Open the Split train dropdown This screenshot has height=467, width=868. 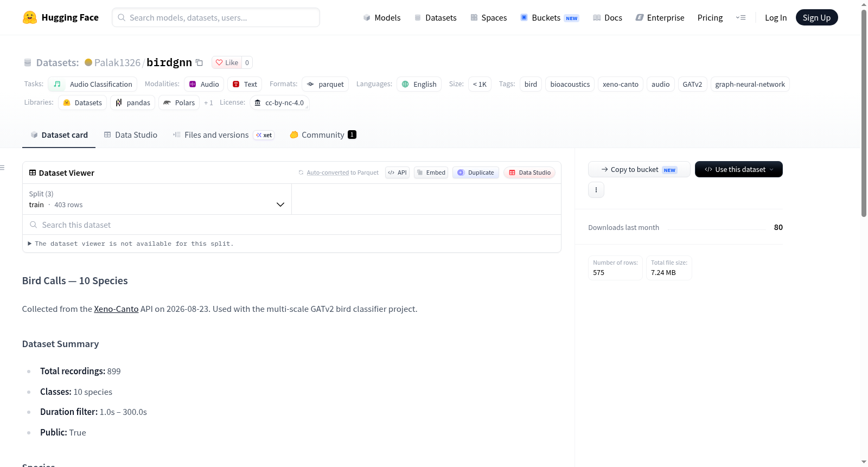click(x=157, y=199)
